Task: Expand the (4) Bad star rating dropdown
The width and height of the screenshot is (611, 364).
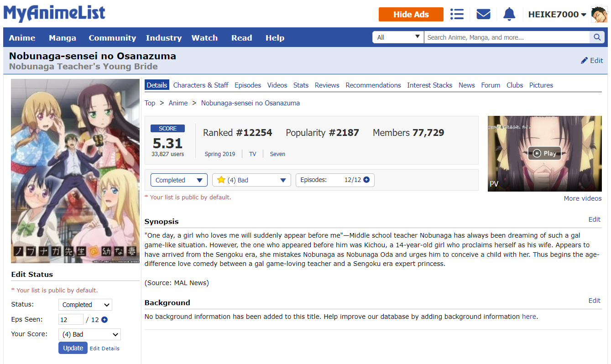Action: (251, 180)
